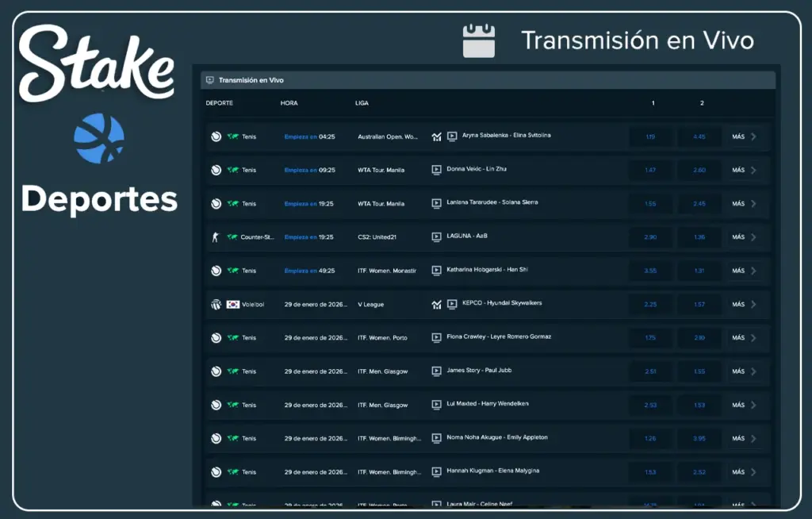Viewport: 812px width, 519px height.
Task: Click the tennis ball icon in Sabalenka row
Action: pyautogui.click(x=216, y=136)
